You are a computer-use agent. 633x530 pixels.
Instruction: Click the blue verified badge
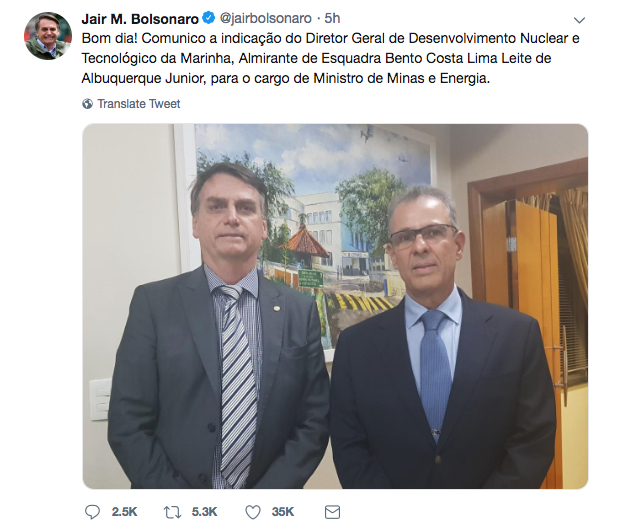[x=208, y=18]
